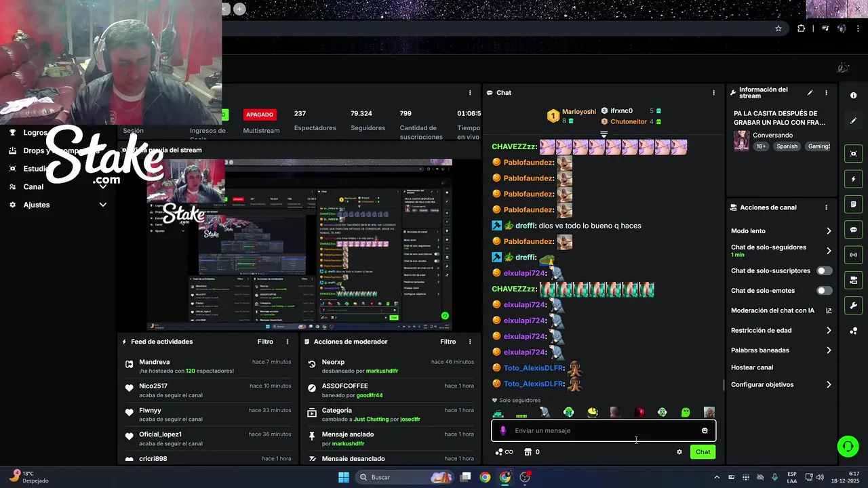This screenshot has height=488, width=868.
Task: Open goodlfr44 link in ASSOFCOFFEE row
Action: tap(370, 395)
